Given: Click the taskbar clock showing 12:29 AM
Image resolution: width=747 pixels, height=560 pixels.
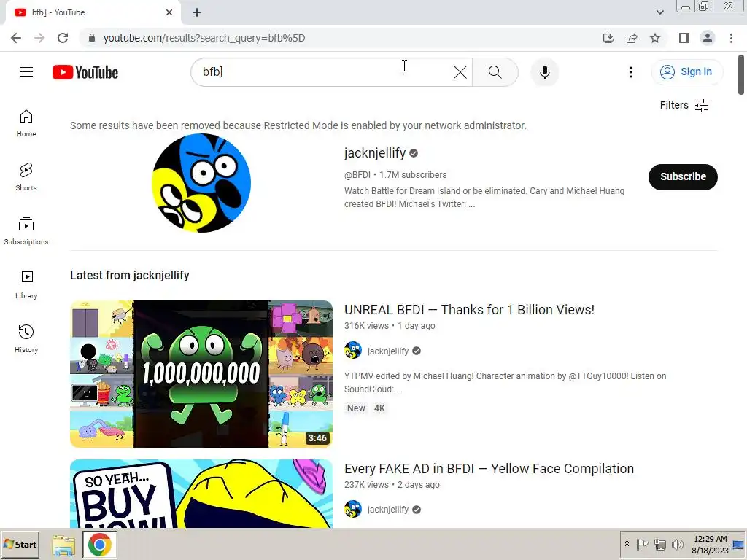Looking at the screenshot, I should [710, 544].
